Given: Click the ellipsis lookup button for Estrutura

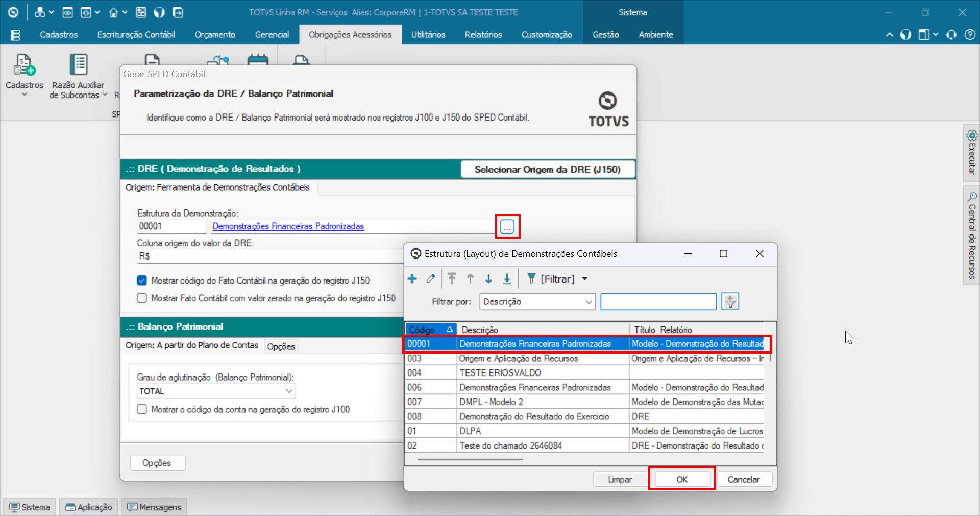Looking at the screenshot, I should [507, 226].
